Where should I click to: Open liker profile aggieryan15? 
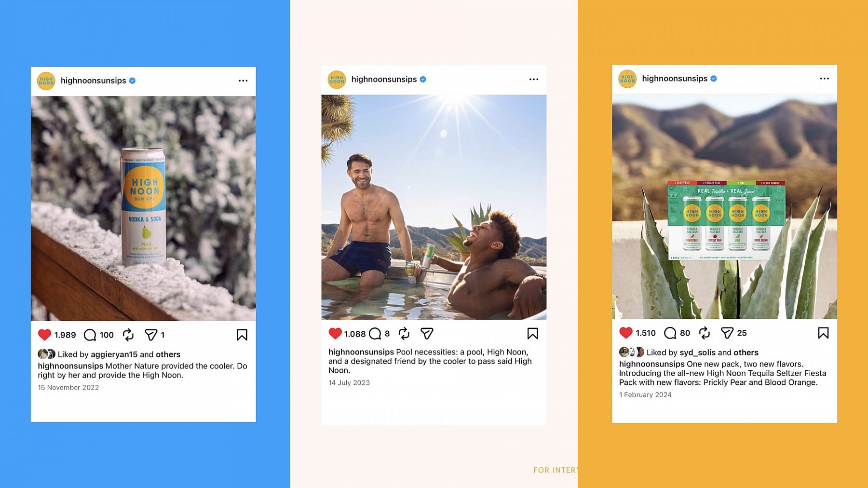click(x=114, y=354)
